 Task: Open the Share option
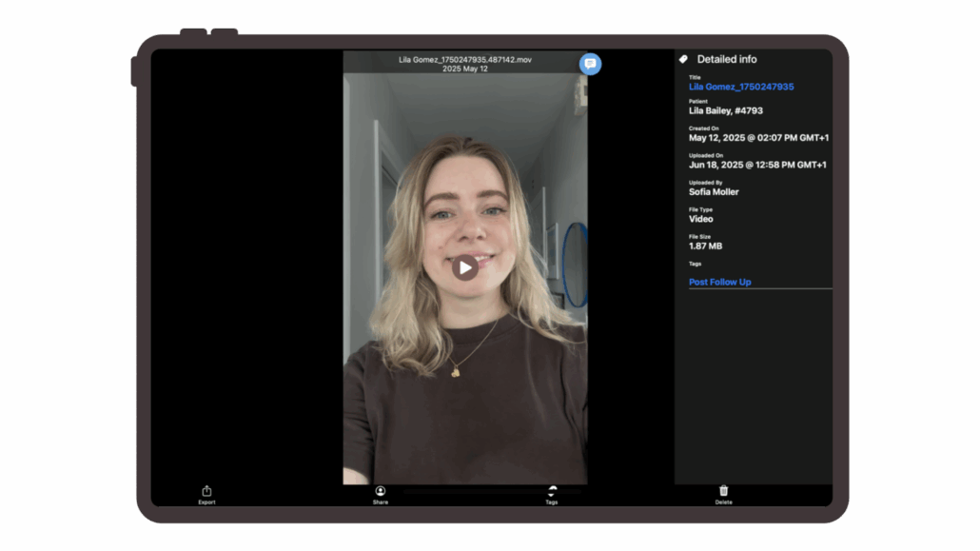pos(381,492)
